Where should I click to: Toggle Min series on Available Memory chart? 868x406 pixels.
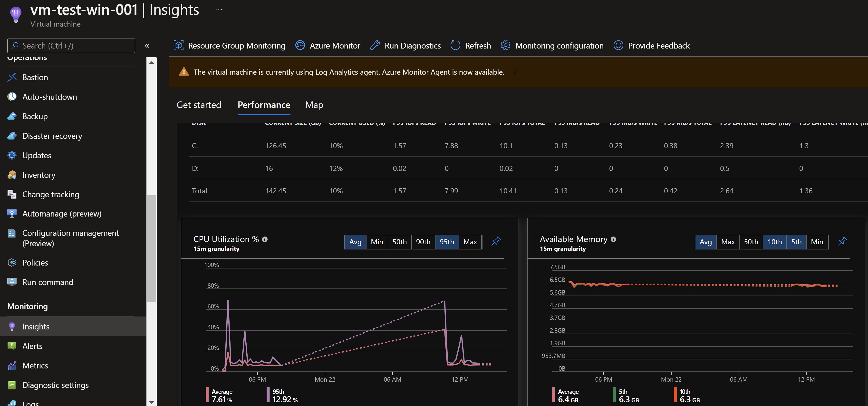[x=817, y=242]
